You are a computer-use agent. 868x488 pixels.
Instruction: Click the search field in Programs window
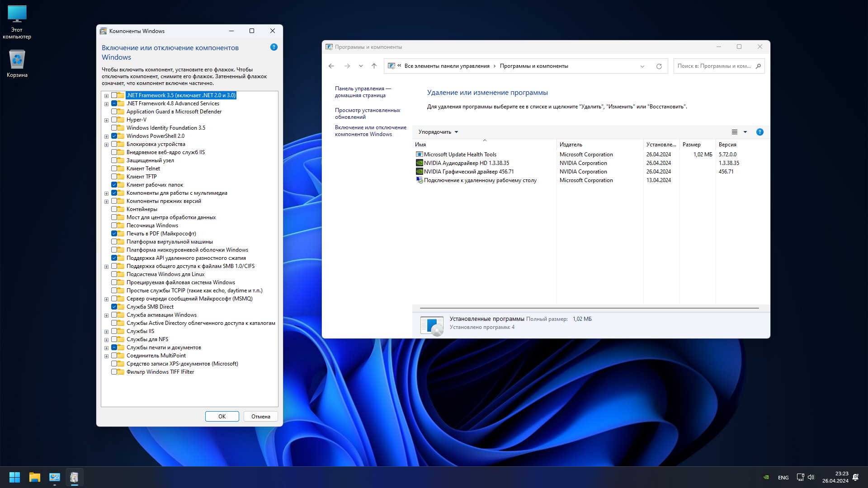[x=714, y=66]
